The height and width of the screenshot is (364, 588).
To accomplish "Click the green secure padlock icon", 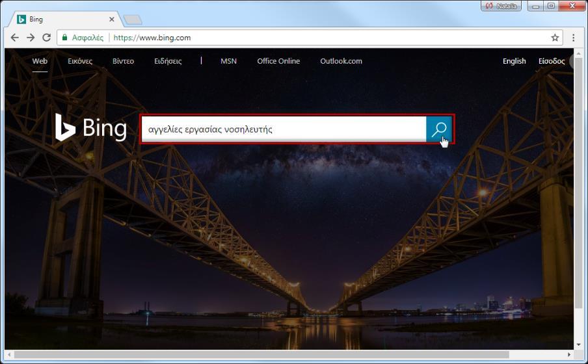I will click(x=64, y=38).
